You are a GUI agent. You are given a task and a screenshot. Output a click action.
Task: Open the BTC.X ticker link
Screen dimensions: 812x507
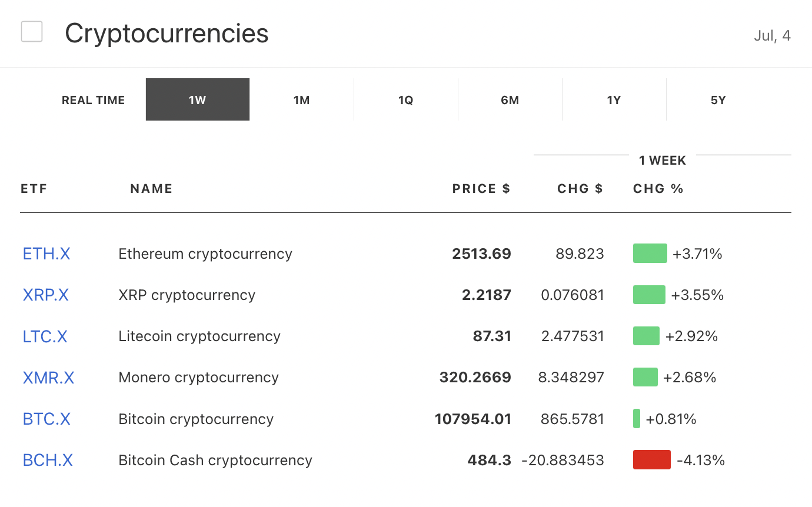[46, 419]
